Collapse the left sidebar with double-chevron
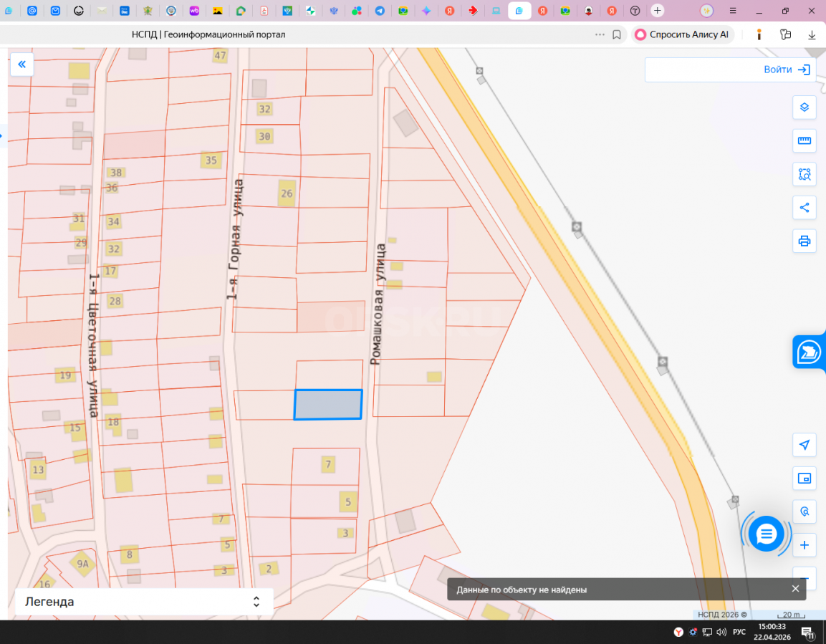Image resolution: width=826 pixels, height=644 pixels. tap(21, 64)
